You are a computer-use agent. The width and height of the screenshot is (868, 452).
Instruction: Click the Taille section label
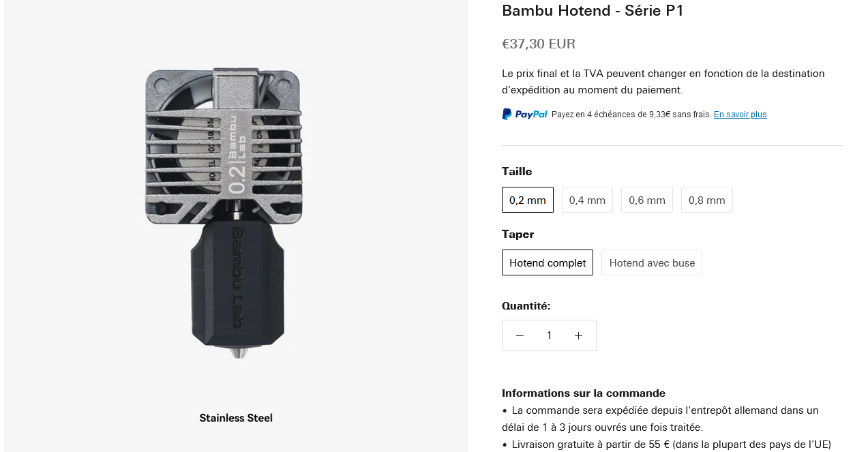pos(517,171)
